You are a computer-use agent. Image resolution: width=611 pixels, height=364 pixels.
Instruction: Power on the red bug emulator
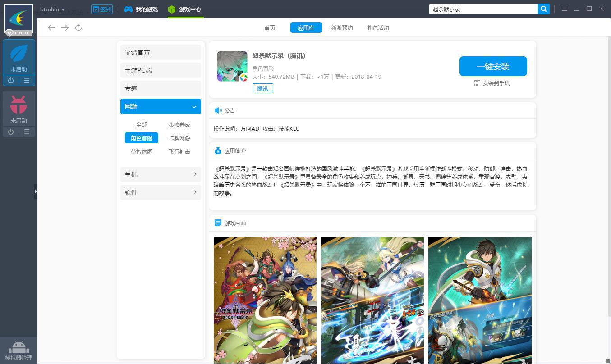(11, 132)
